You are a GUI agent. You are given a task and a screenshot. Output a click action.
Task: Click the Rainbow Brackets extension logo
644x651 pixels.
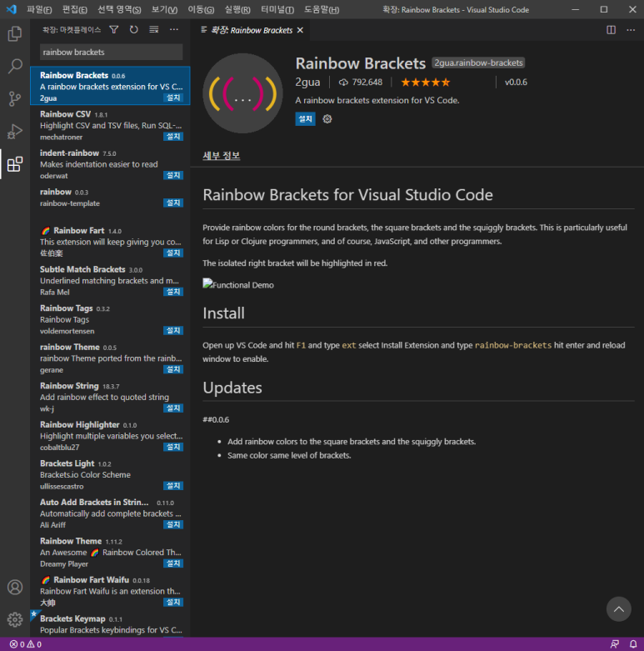(242, 93)
